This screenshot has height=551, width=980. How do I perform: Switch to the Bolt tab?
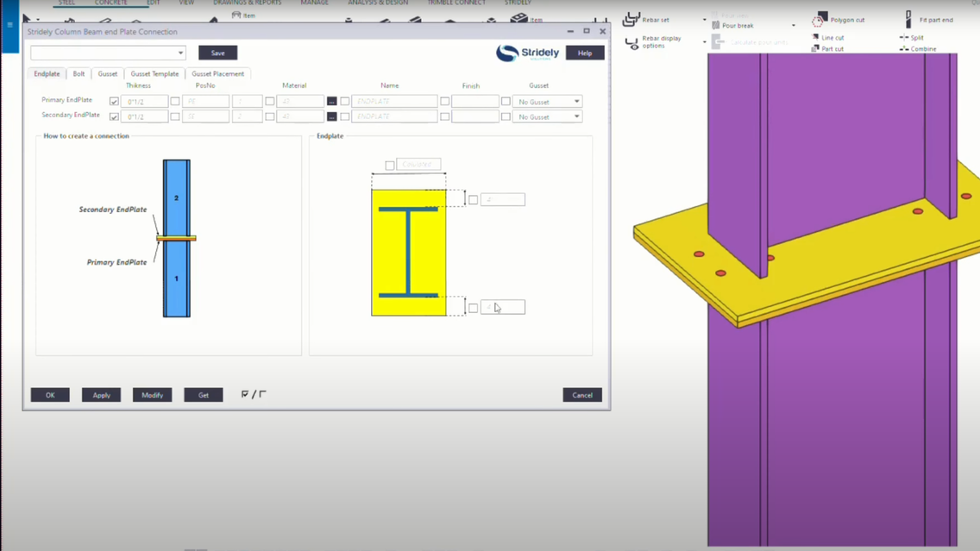[79, 73]
